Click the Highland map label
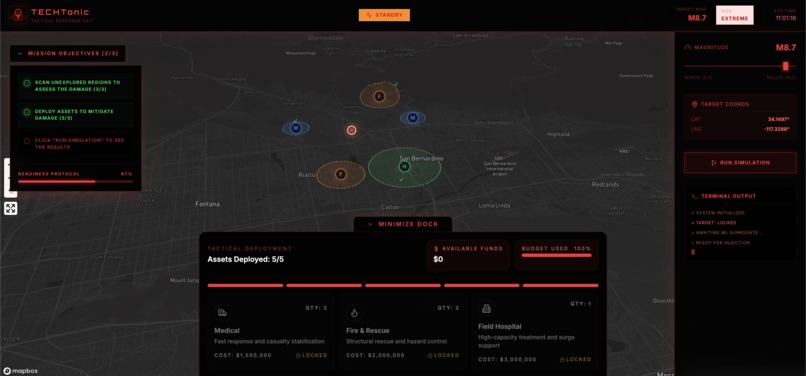This screenshot has width=806, height=376. [x=559, y=134]
